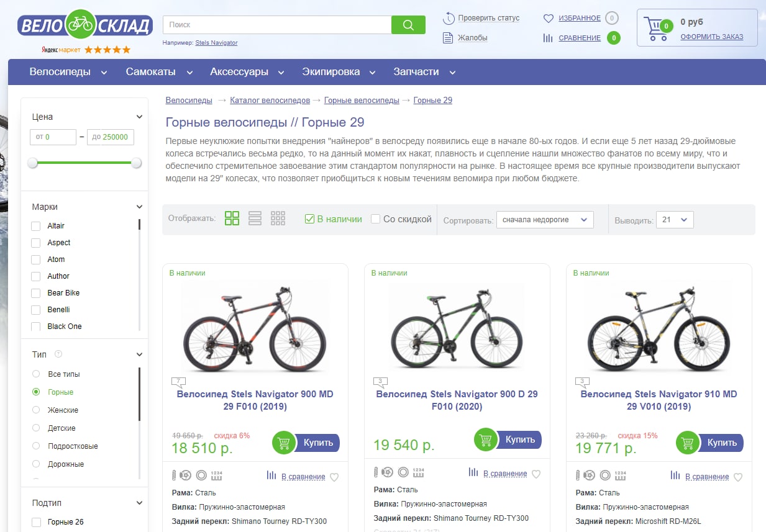Open reviews bubble for Navigator 900 D
Viewport: 766px width, 532px height.
coord(380,382)
